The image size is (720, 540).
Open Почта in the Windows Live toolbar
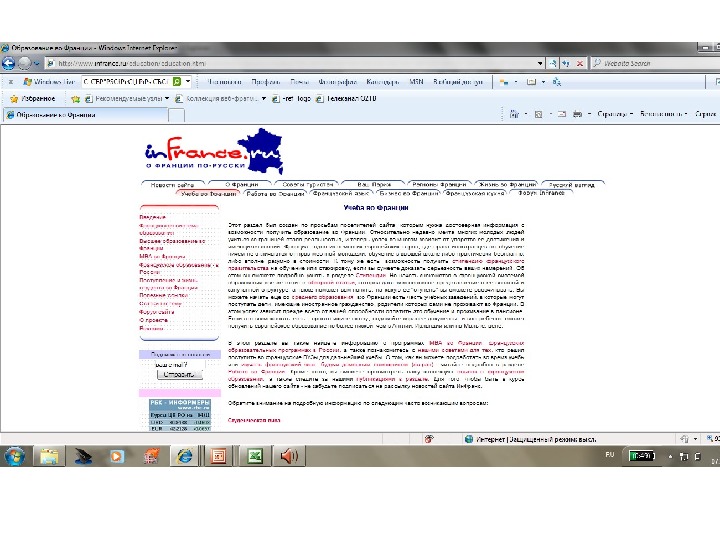(299, 82)
